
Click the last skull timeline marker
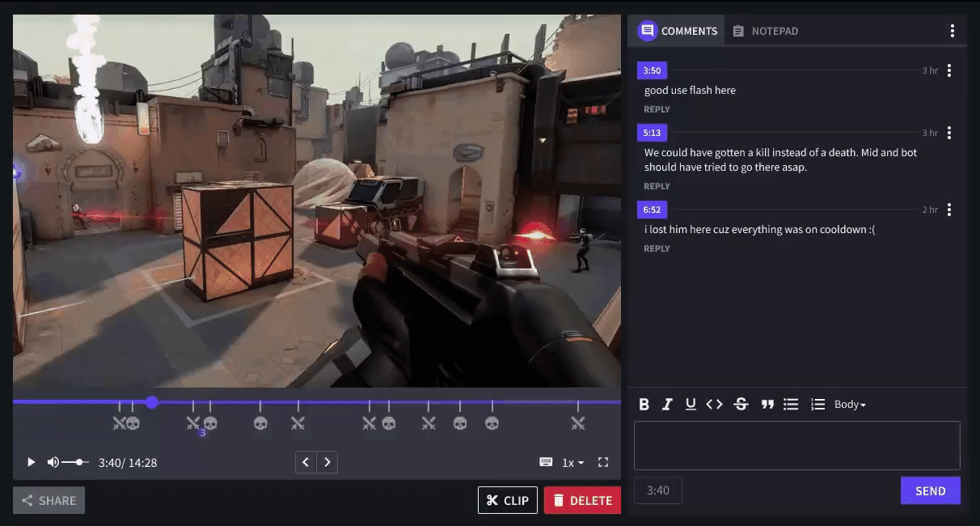tap(491, 422)
